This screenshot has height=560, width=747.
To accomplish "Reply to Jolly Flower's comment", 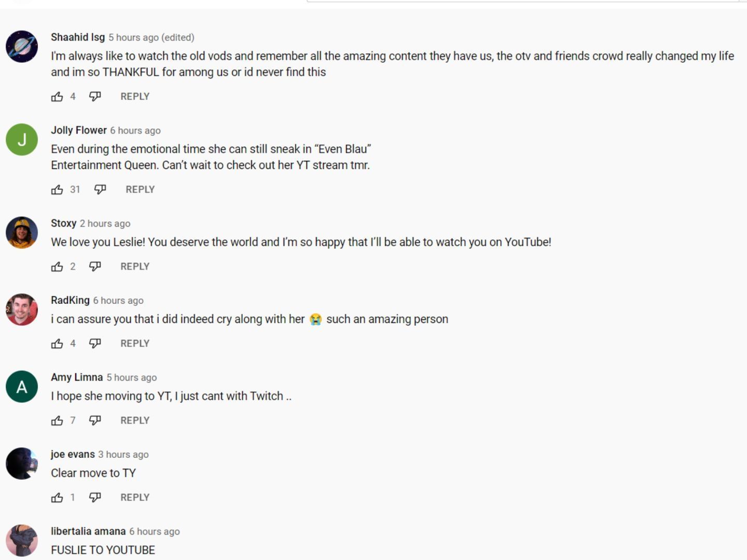I will [140, 190].
